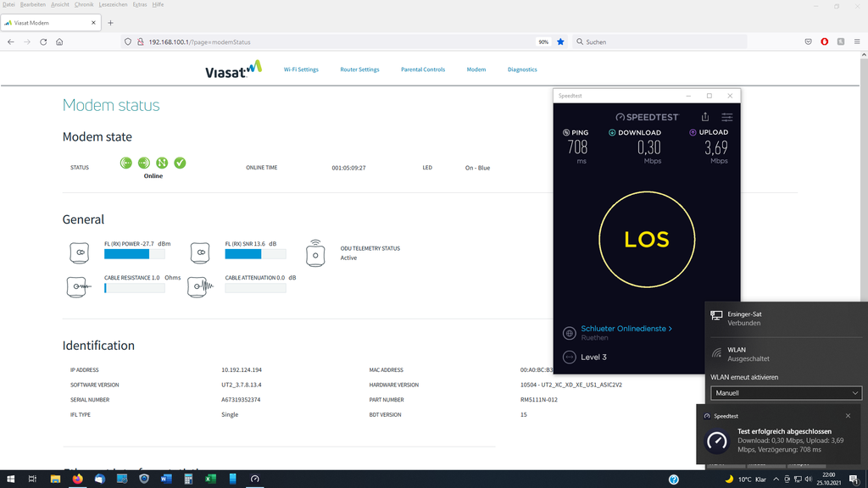Click the FL (RX) SNR level bar
The image size is (868, 488).
tap(255, 254)
